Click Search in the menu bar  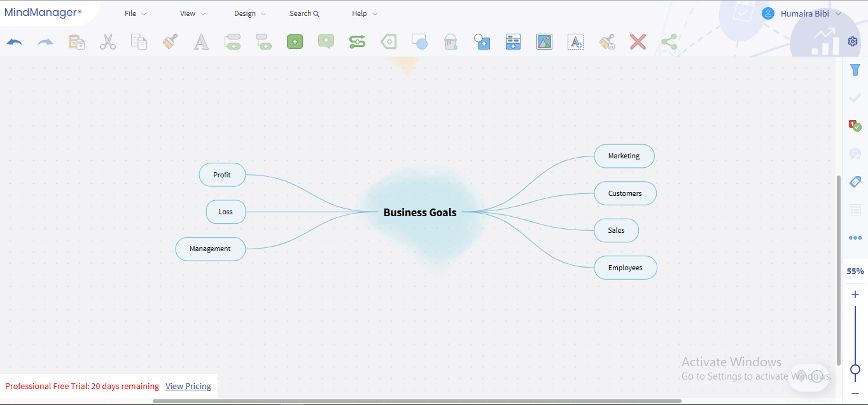pos(304,13)
